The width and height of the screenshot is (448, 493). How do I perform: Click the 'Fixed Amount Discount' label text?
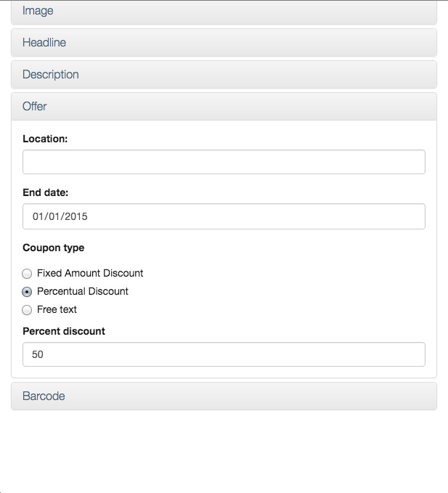click(90, 273)
